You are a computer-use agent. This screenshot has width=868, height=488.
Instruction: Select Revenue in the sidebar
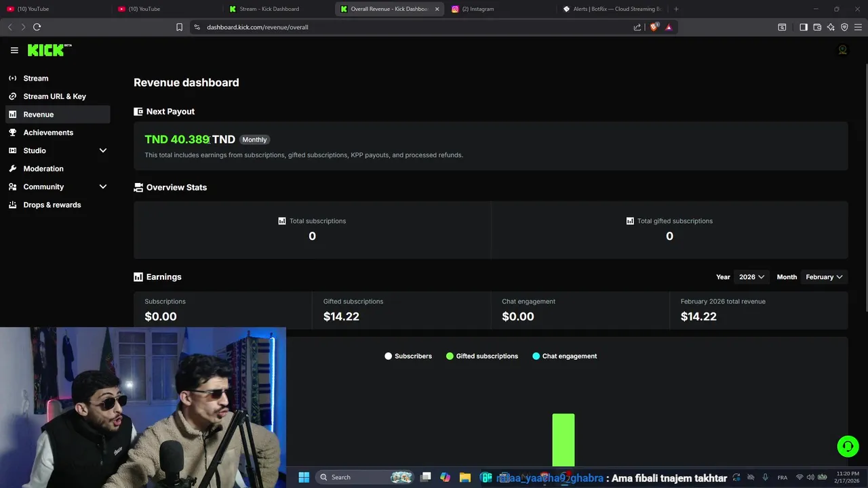point(58,115)
